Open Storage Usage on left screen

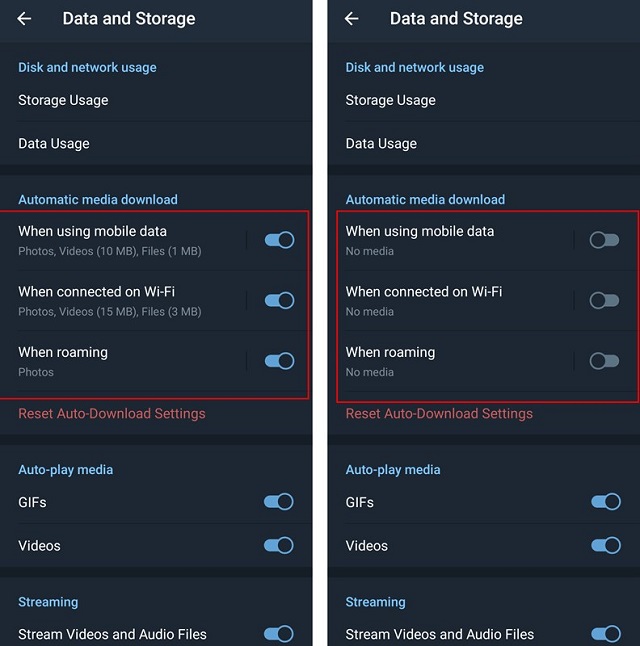[156, 100]
